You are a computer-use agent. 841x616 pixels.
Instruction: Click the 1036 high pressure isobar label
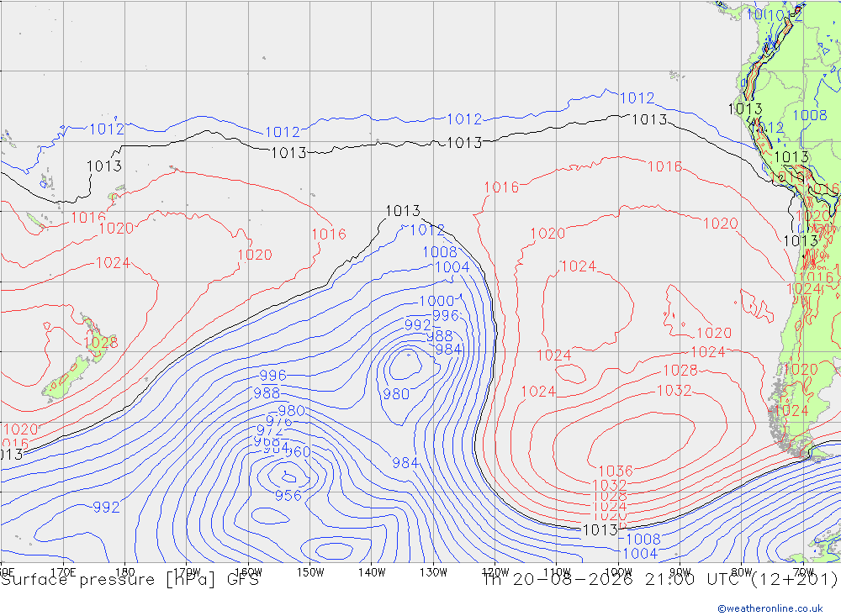(x=616, y=471)
